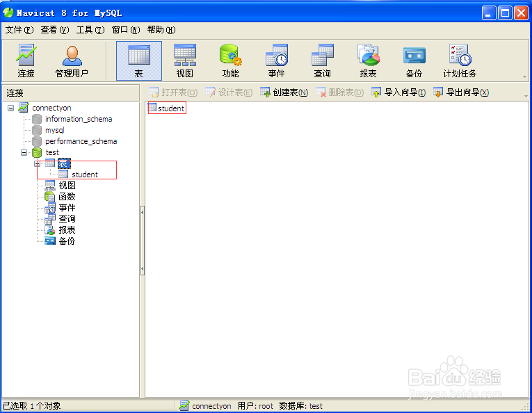This screenshot has height=413, width=532.
Task: Select 备份 node in tree
Action: (67, 241)
